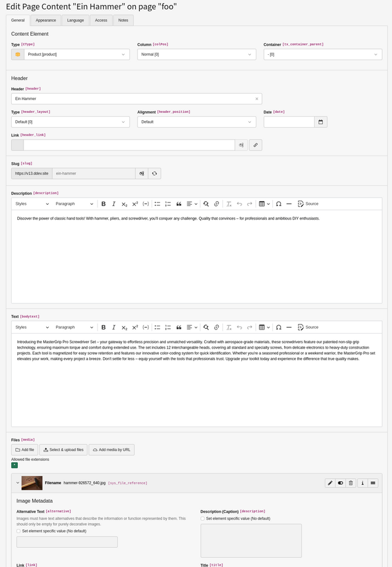Viewport: 392px width, 567px height.
Task: Insert special character in Description editor
Action: pyautogui.click(x=279, y=204)
